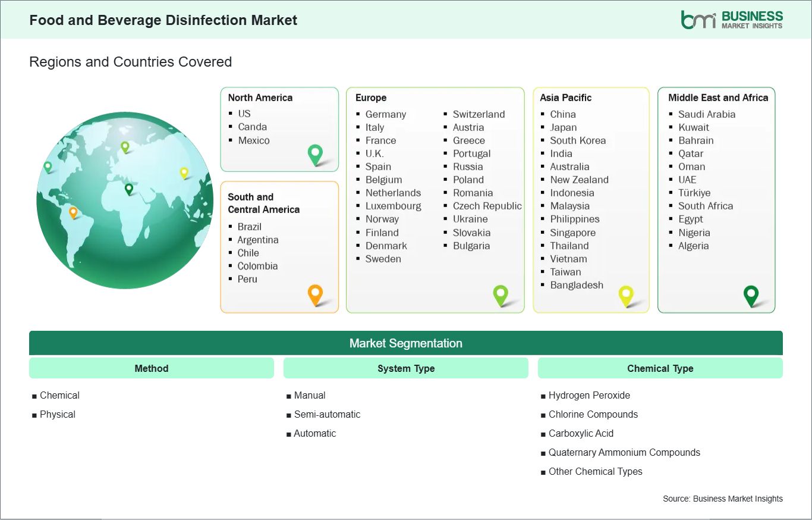Click the dark green pin in Middle East and Africa card
This screenshot has height=520, width=812.
tap(751, 295)
